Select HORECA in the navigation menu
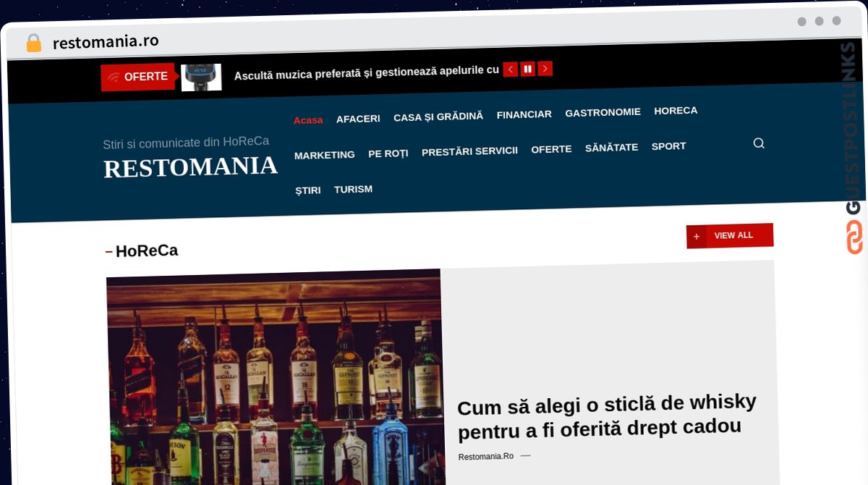 coord(676,111)
